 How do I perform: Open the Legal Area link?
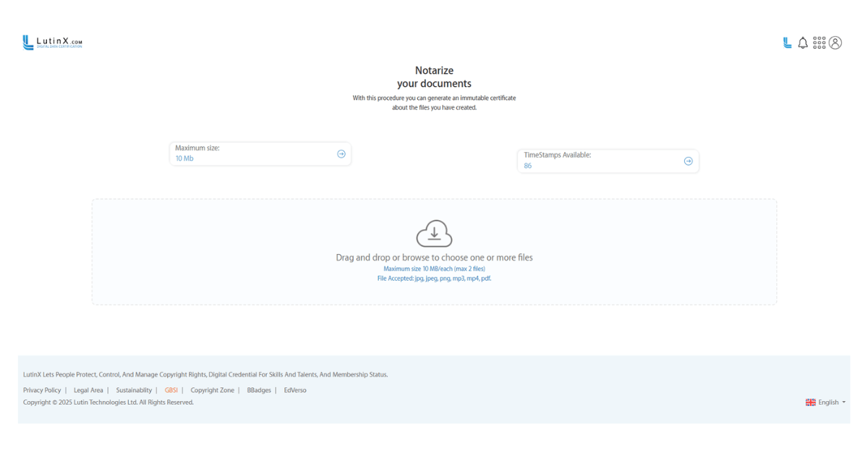coord(88,390)
